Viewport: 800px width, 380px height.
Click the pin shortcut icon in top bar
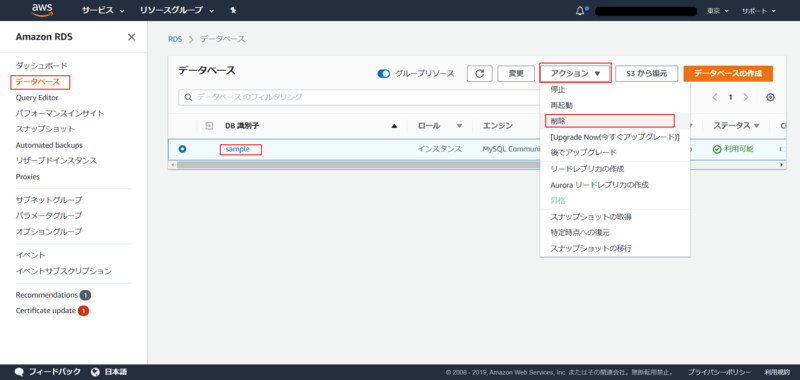pos(233,10)
